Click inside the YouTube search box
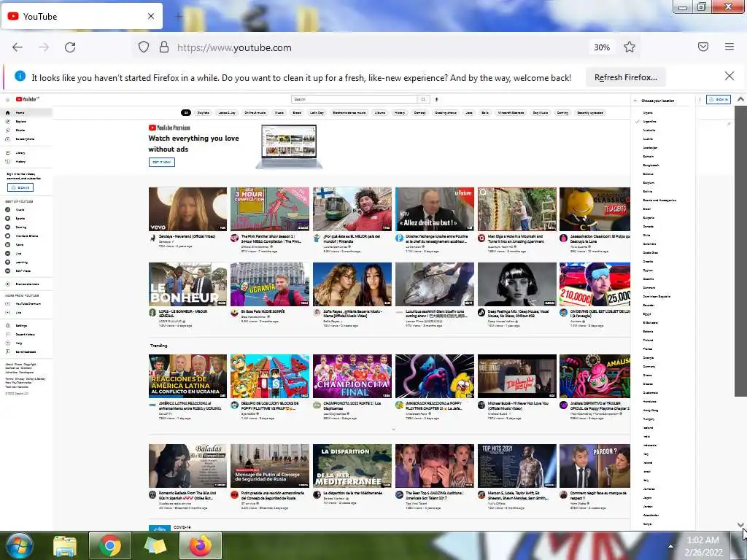Viewport: 747px width, 560px height. (354, 99)
